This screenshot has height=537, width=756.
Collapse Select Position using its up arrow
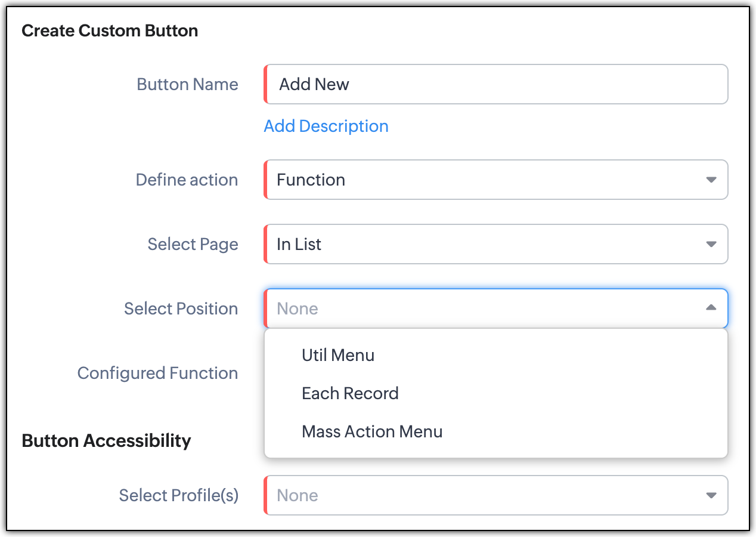click(711, 308)
